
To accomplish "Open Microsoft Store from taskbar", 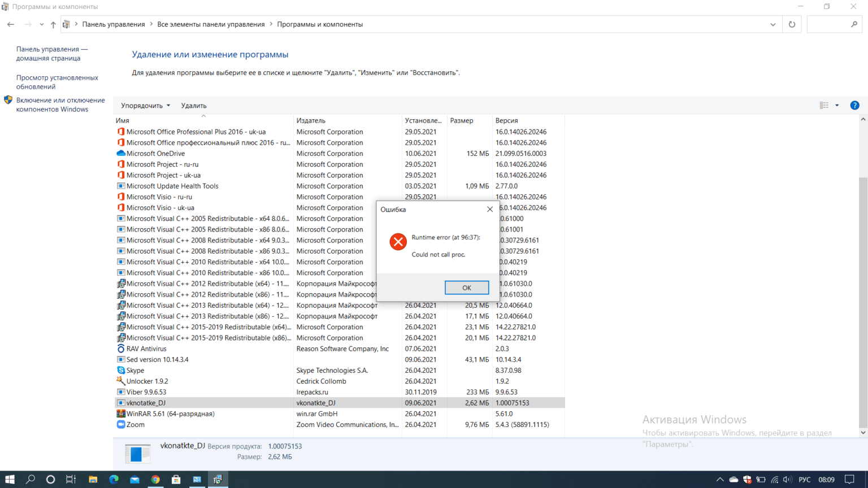I will tap(176, 479).
